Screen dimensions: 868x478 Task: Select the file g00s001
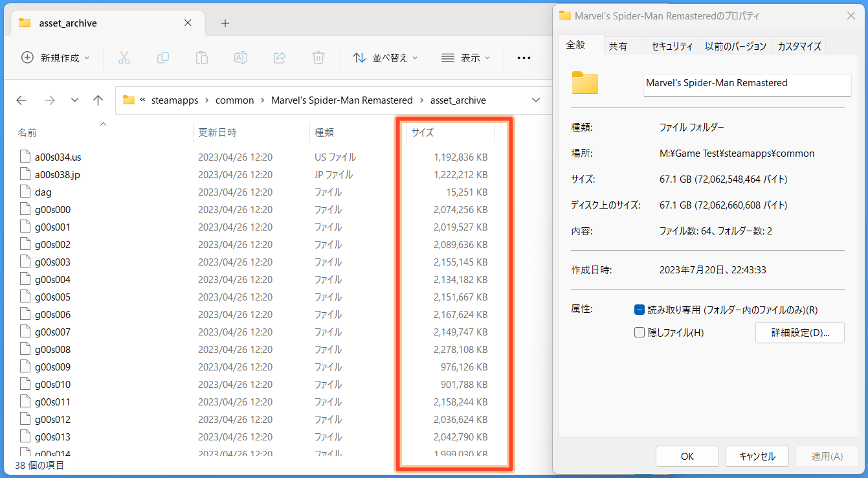[x=52, y=227]
